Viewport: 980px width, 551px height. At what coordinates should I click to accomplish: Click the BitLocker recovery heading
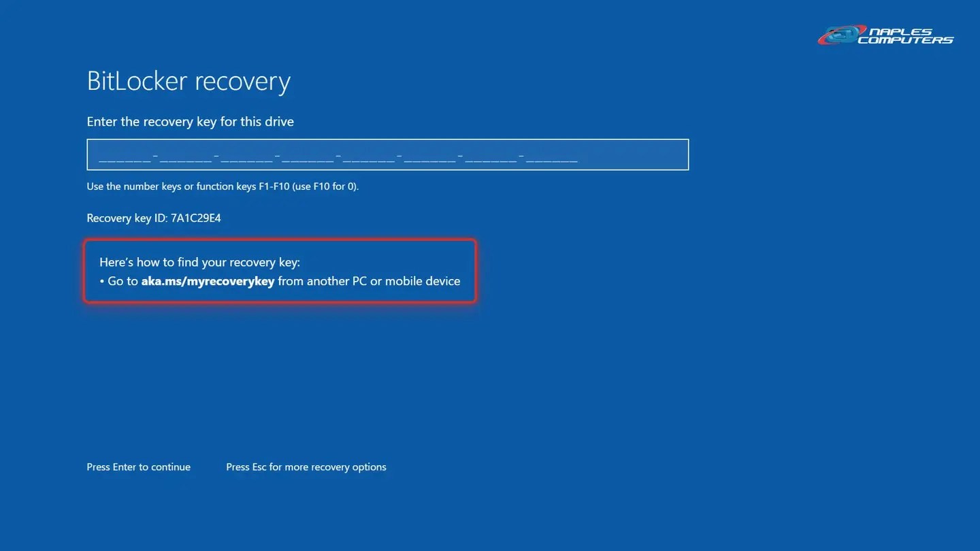[189, 81]
